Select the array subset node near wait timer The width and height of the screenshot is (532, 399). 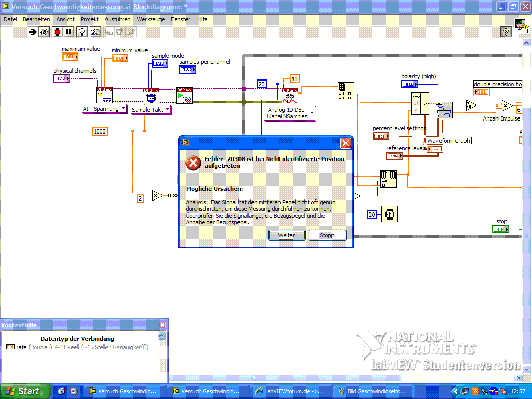pos(388,179)
